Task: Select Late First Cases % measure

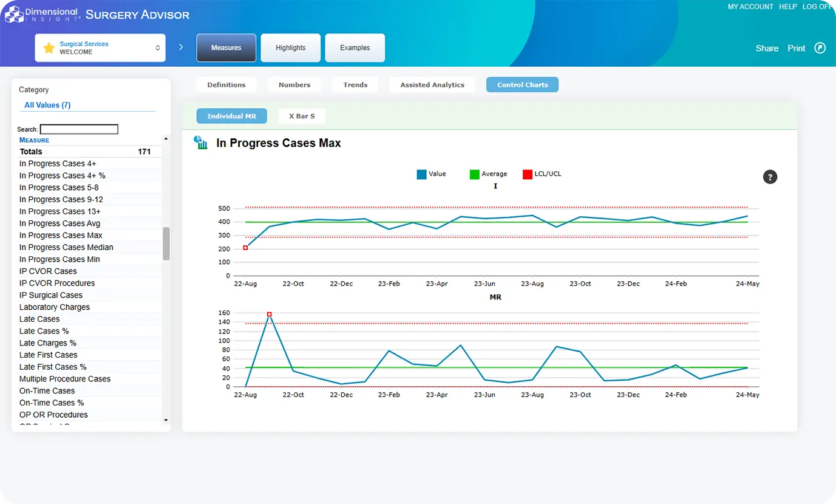Action: coord(53,367)
